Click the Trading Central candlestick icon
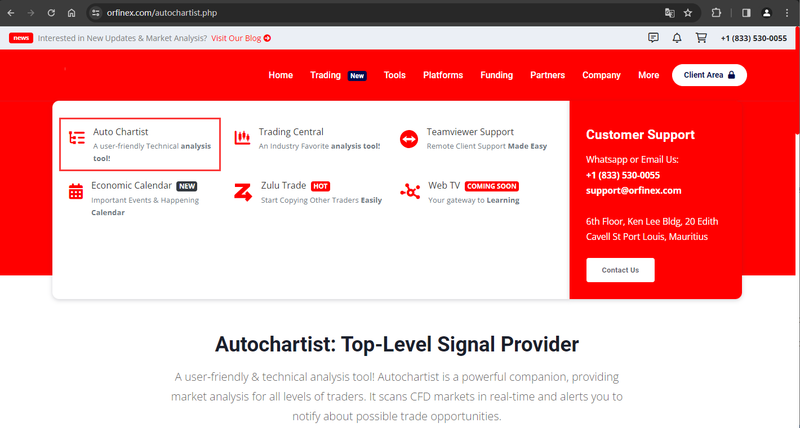 [x=242, y=137]
